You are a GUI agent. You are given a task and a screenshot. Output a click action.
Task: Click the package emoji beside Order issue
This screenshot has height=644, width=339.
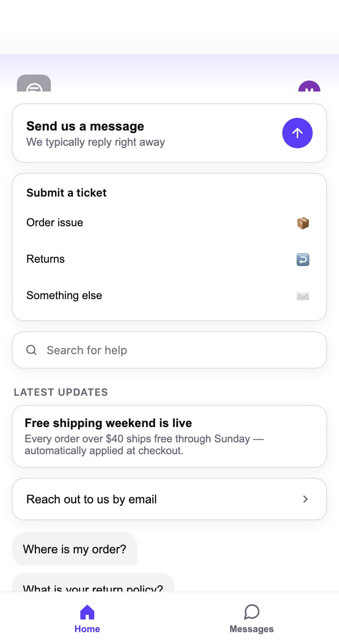tap(303, 223)
